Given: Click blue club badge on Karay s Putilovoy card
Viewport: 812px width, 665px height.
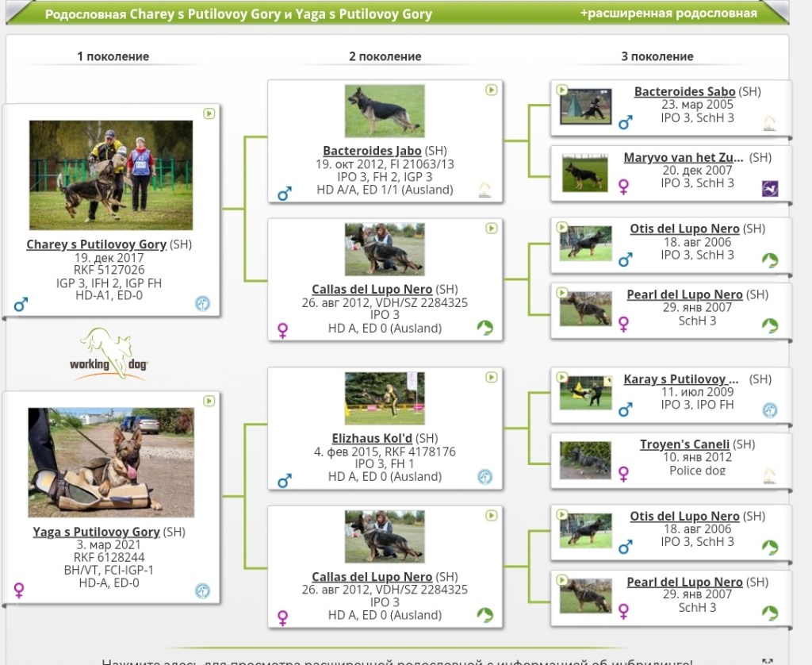Looking at the screenshot, I should 770,410.
